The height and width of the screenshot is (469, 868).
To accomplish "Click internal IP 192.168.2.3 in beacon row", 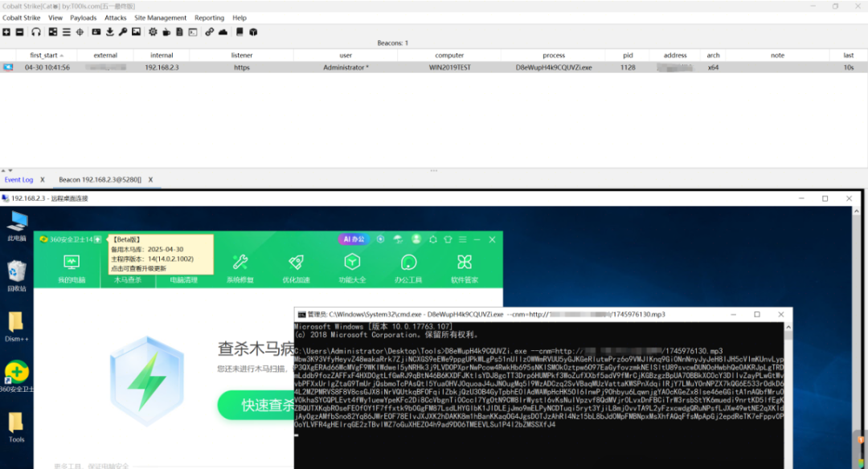I will tap(162, 67).
